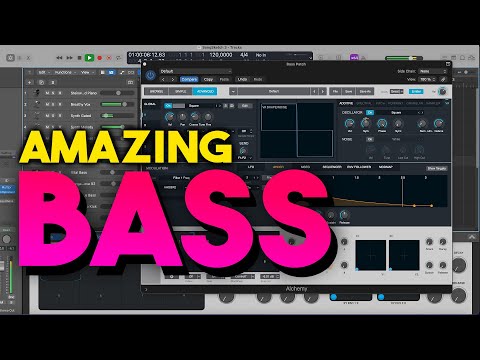Select the LFO modulation tab
The image size is (480, 360).
[x=251, y=167]
